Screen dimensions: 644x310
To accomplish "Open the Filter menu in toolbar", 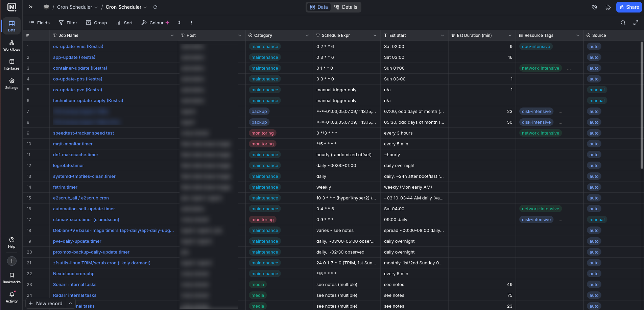I will (x=68, y=23).
